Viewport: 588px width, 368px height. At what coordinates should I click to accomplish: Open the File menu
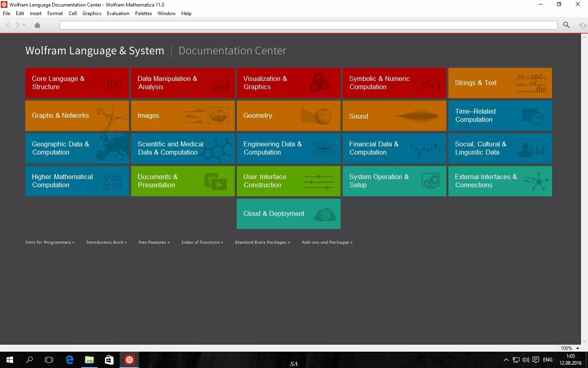7,13
